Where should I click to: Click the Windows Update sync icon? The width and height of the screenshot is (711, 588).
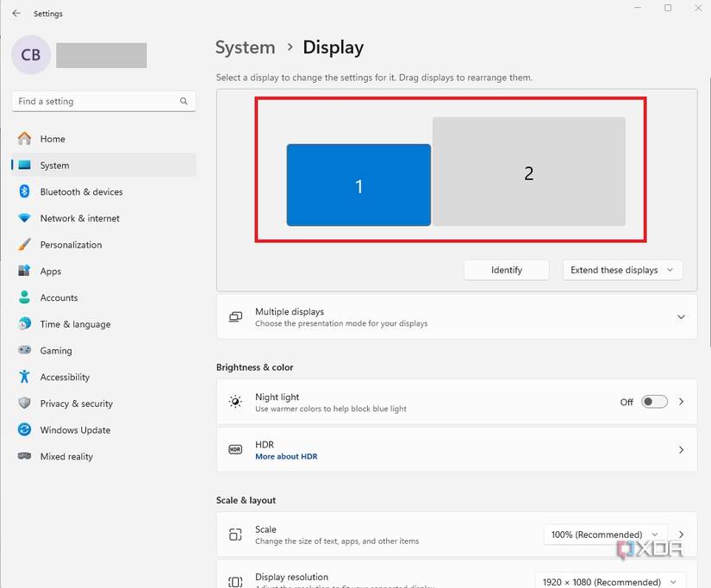click(24, 429)
